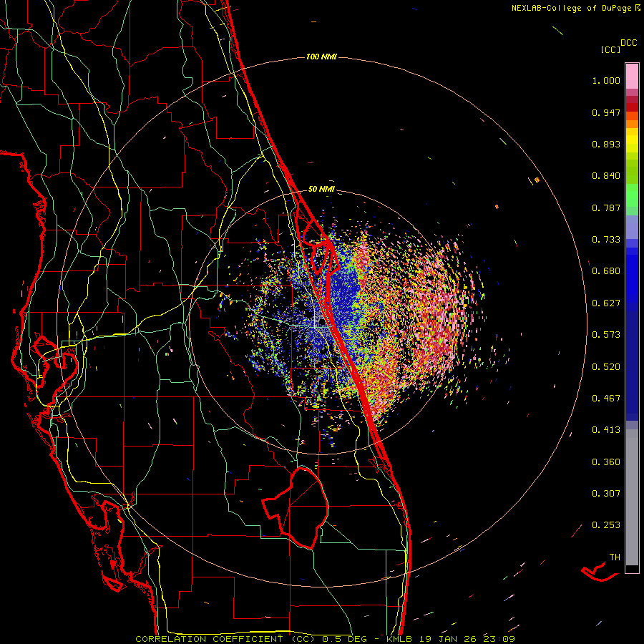Pick the bright green swatch near 0.800

point(632,195)
